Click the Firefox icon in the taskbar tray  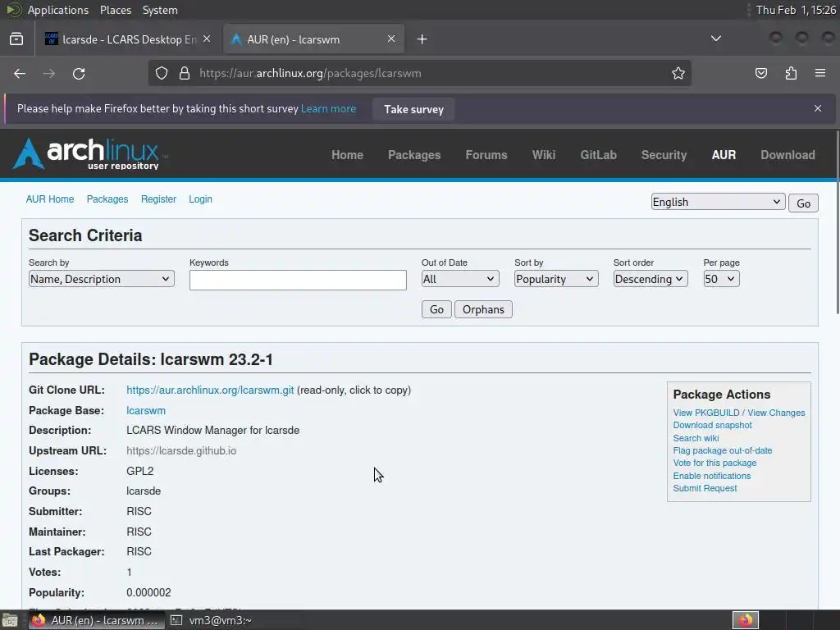pos(745,620)
